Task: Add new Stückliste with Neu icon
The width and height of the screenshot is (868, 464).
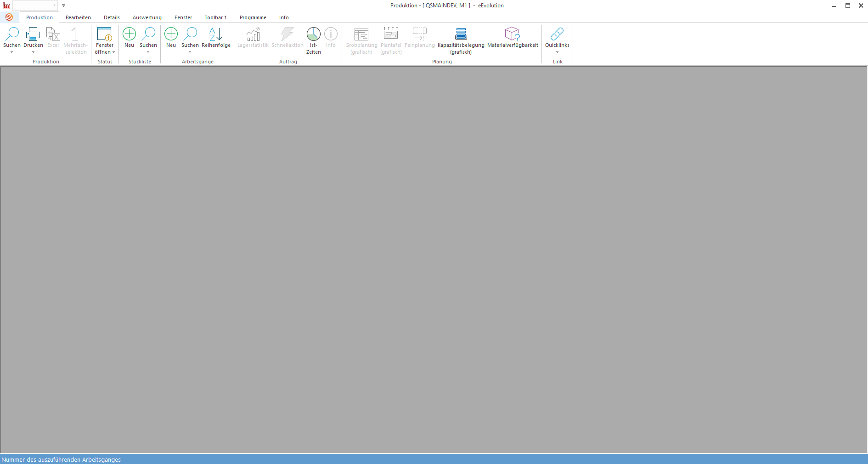Action: pyautogui.click(x=130, y=34)
